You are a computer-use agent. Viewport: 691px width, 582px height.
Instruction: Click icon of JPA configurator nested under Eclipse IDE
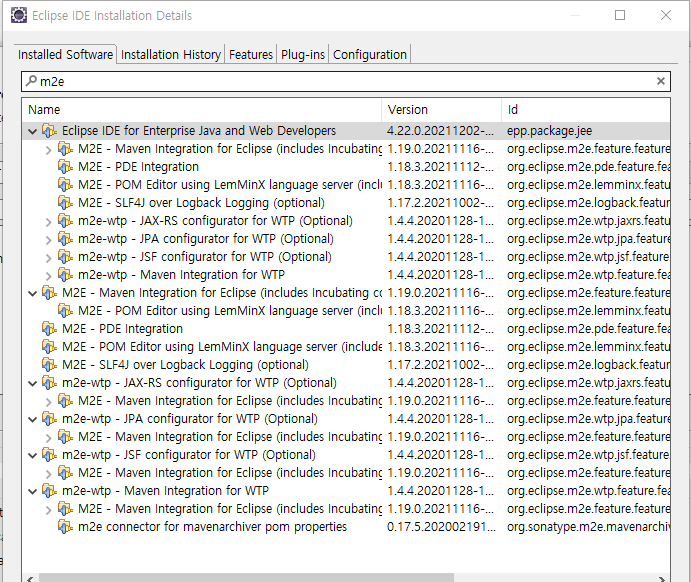point(65,239)
